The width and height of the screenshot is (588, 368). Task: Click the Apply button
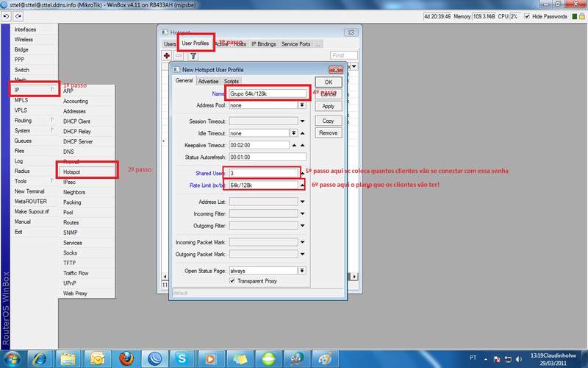(329, 106)
